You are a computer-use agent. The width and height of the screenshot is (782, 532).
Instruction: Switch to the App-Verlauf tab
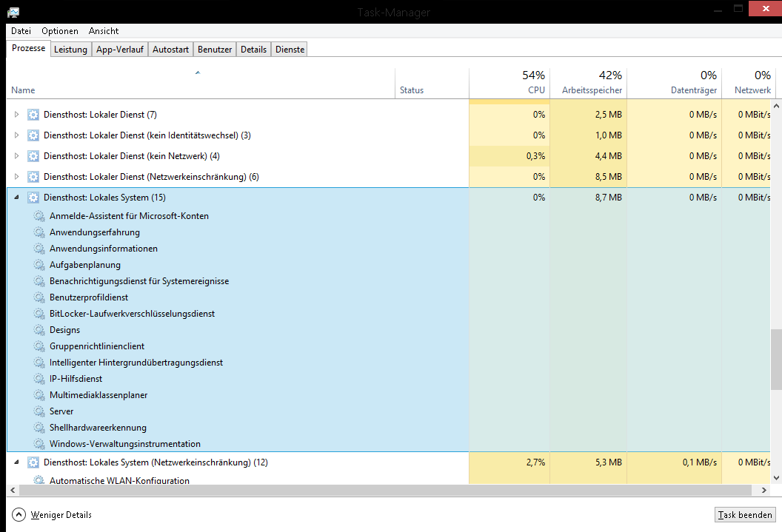(120, 50)
